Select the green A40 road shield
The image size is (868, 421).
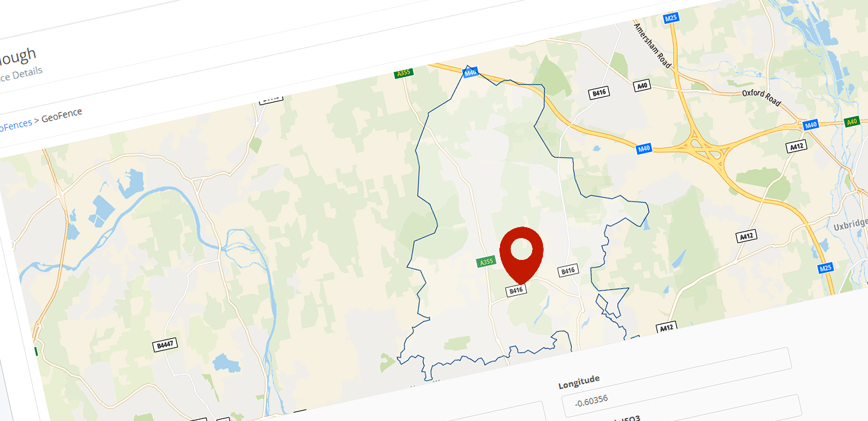852,121
